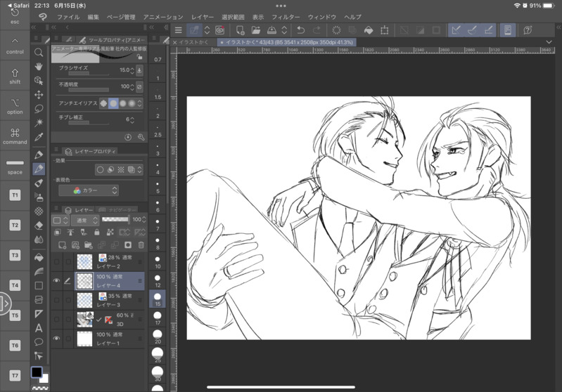Screen dimensions: 562x392
Task: Click the Scale/Rotate transform icon
Action: [x=384, y=30]
